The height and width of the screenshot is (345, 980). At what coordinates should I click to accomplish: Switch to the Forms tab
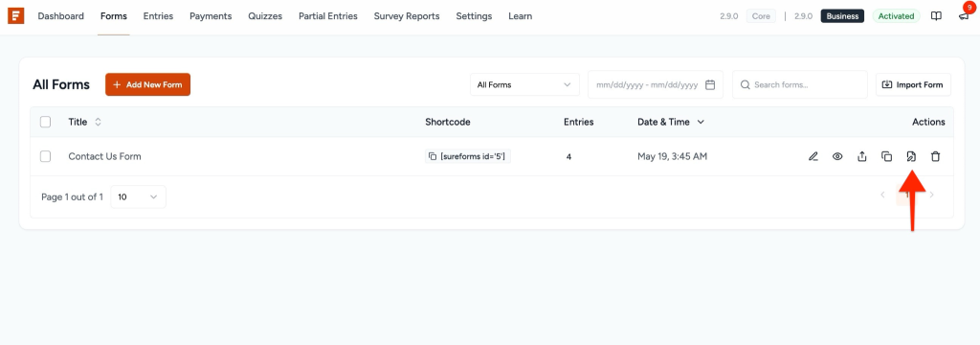click(114, 16)
